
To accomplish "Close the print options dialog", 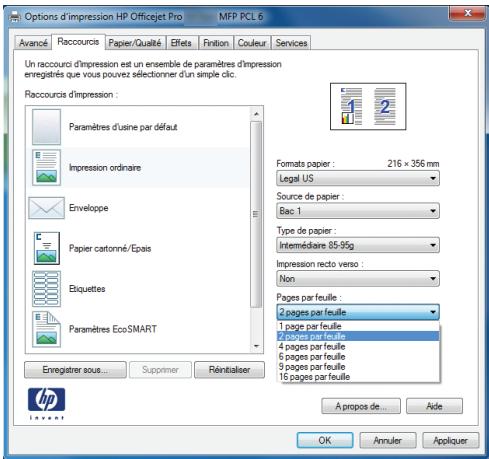I will [467, 13].
